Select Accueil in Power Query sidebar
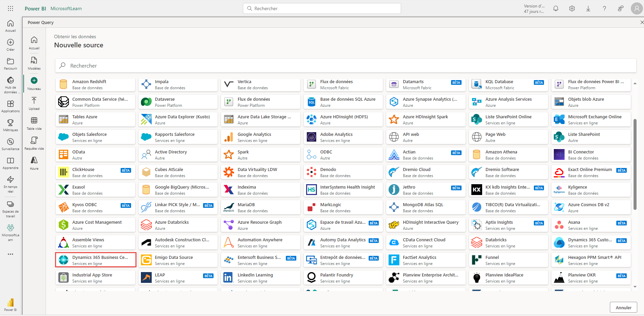Image resolution: width=644 pixels, height=316 pixels. (34, 43)
